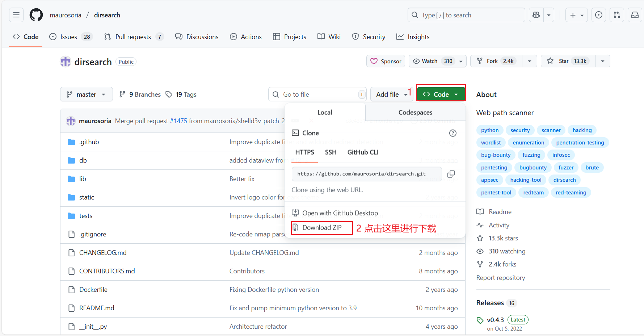Open the clone help question icon
This screenshot has height=336, width=644.
click(453, 133)
